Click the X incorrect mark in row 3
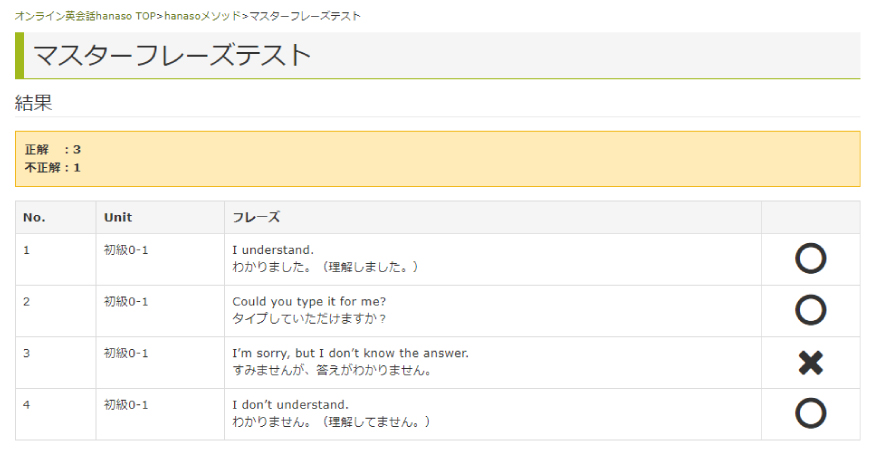 (810, 363)
